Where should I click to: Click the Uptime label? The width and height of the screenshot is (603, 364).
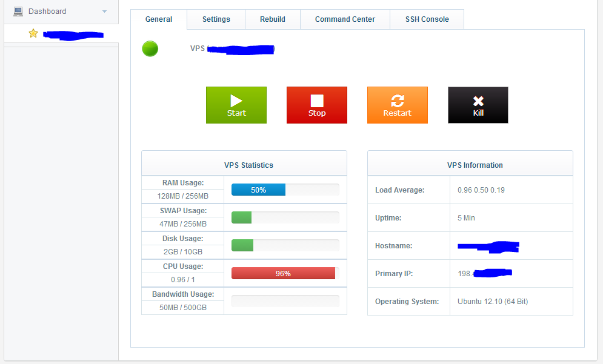388,218
